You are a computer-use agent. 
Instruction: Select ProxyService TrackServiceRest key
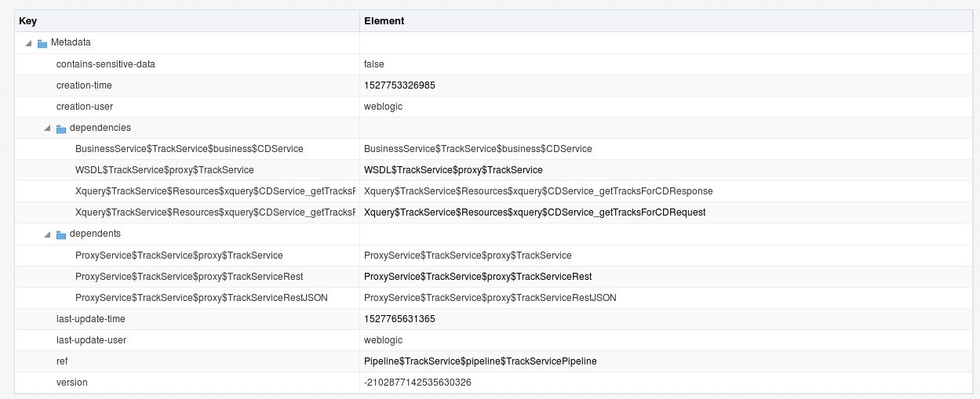(x=188, y=277)
